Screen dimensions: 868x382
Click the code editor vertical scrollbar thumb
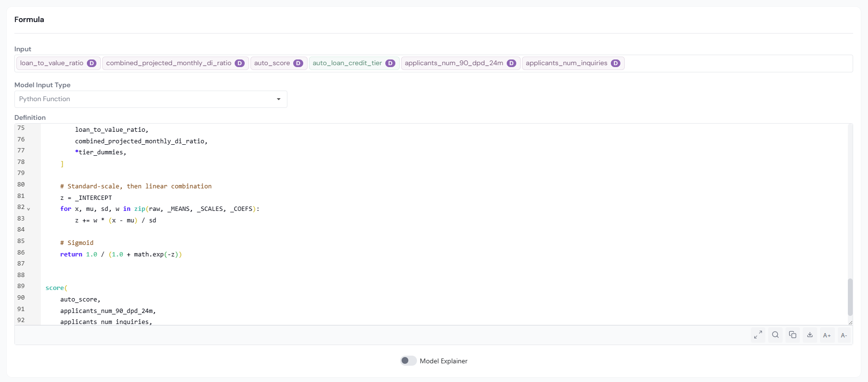pyautogui.click(x=850, y=297)
